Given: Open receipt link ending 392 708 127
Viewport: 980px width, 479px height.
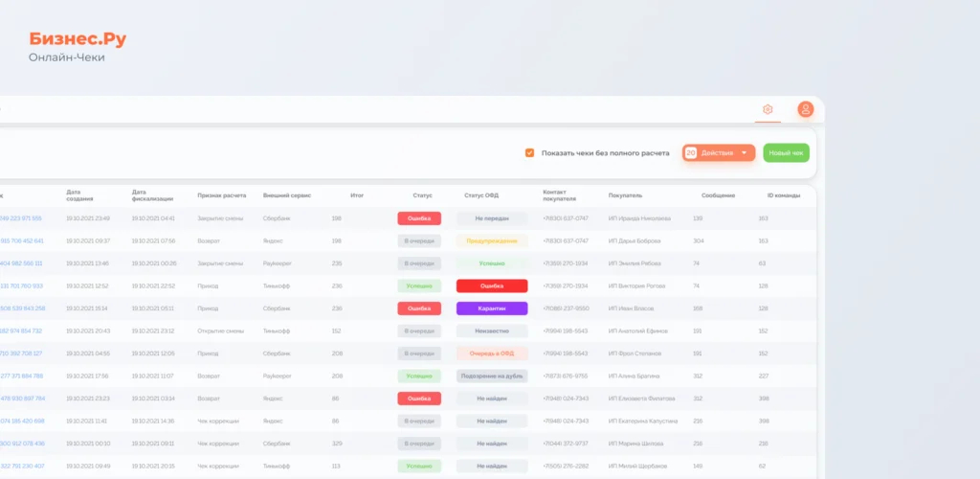Looking at the screenshot, I should 21,354.
